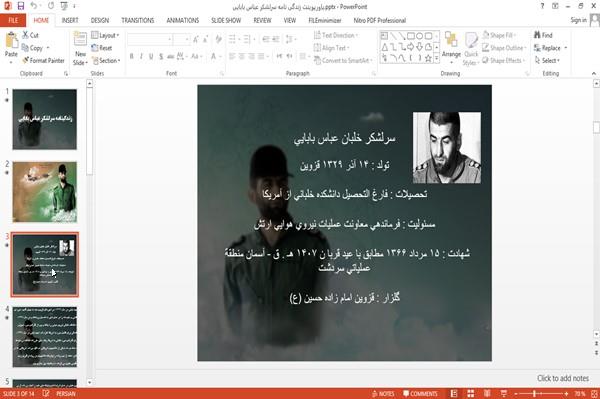600x399 pixels.
Task: Open the Layout dropdown
Action: click(106, 35)
